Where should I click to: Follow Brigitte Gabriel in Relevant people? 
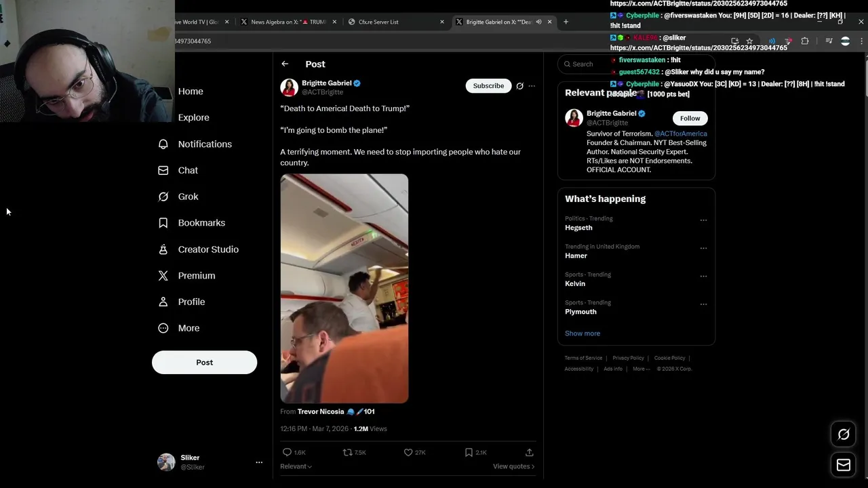point(690,118)
